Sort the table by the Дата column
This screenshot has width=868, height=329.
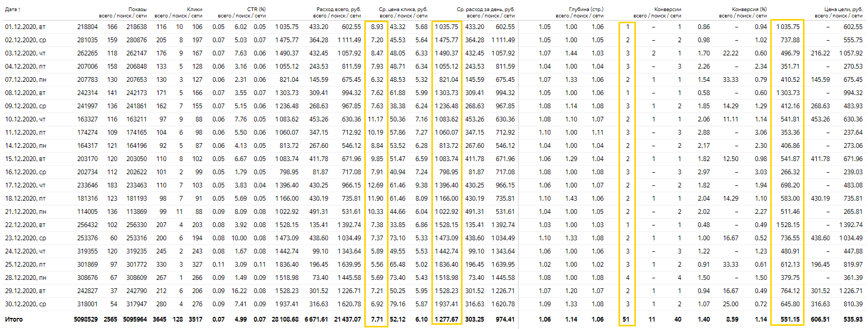[x=13, y=10]
